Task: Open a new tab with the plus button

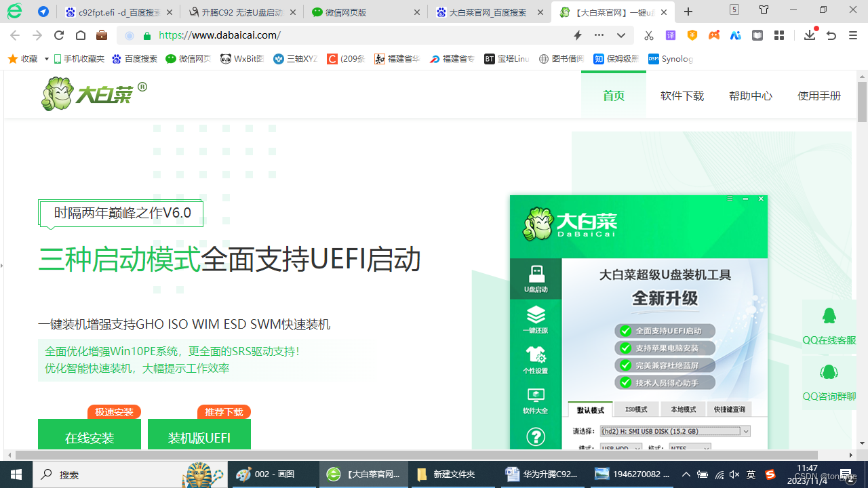Action: coord(688,12)
